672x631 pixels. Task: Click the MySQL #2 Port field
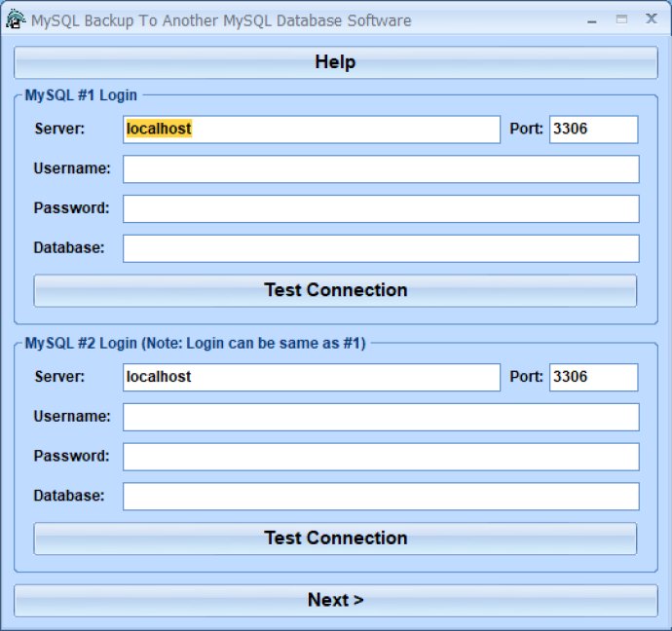tap(593, 377)
